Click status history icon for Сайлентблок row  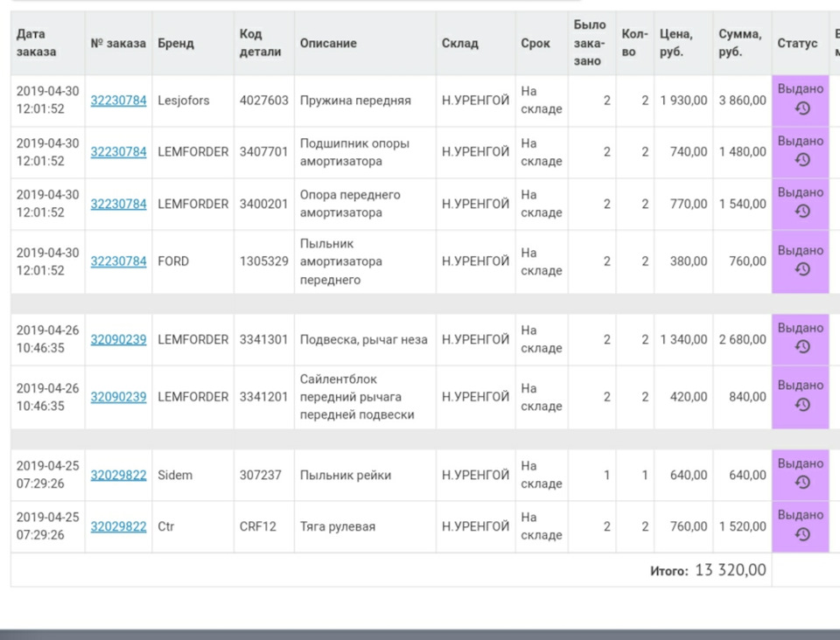click(801, 405)
